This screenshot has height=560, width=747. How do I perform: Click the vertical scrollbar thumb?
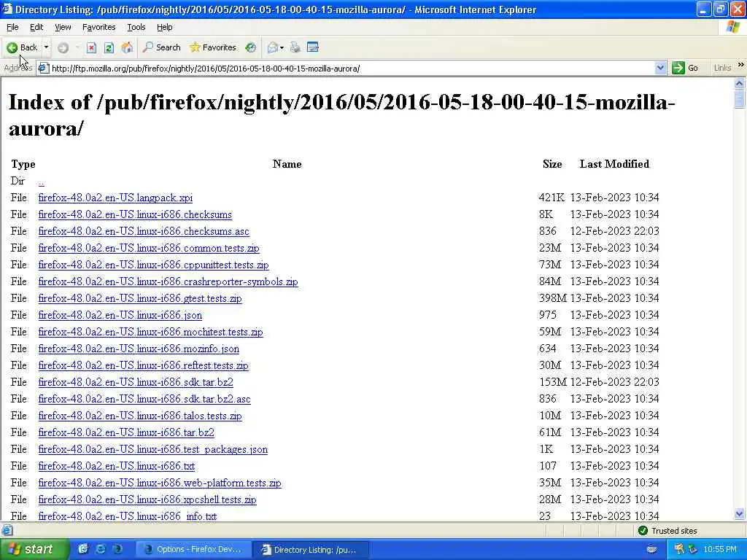[740, 98]
